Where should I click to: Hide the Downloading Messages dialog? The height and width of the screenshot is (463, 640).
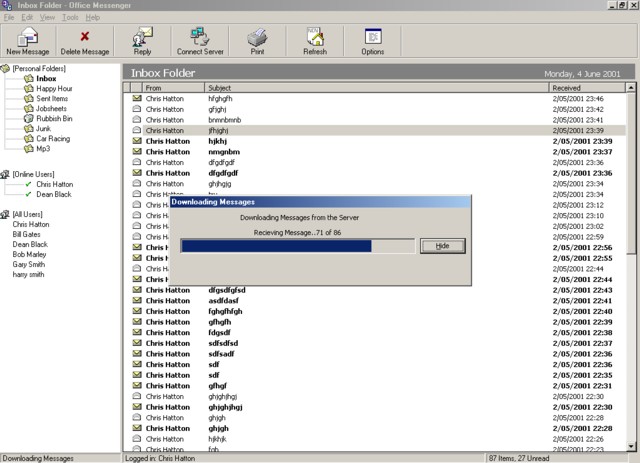click(x=442, y=246)
